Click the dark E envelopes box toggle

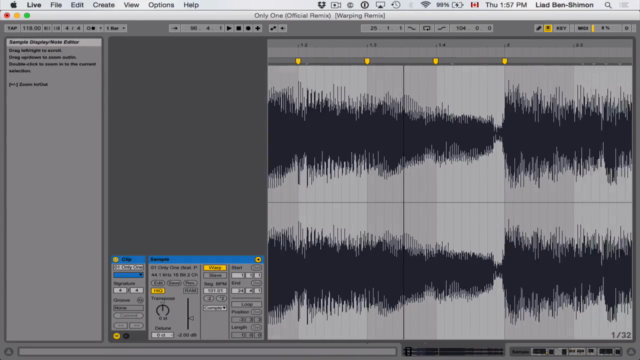pyautogui.click(x=126, y=336)
